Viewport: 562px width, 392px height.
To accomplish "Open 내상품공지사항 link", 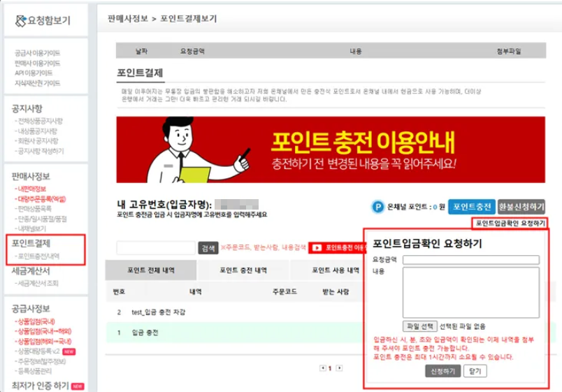I will 36,131.
